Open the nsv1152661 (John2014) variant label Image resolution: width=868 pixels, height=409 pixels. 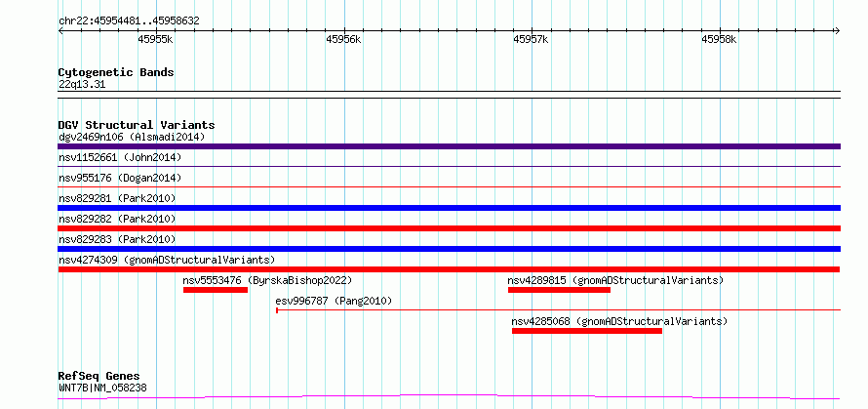tap(120, 157)
